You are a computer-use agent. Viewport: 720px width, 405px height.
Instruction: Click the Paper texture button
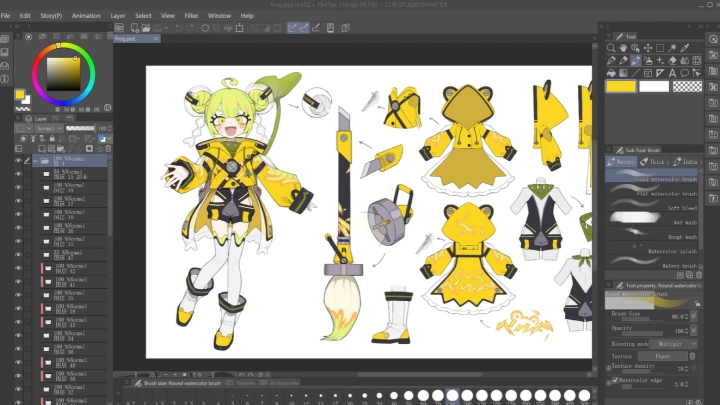[663, 356]
